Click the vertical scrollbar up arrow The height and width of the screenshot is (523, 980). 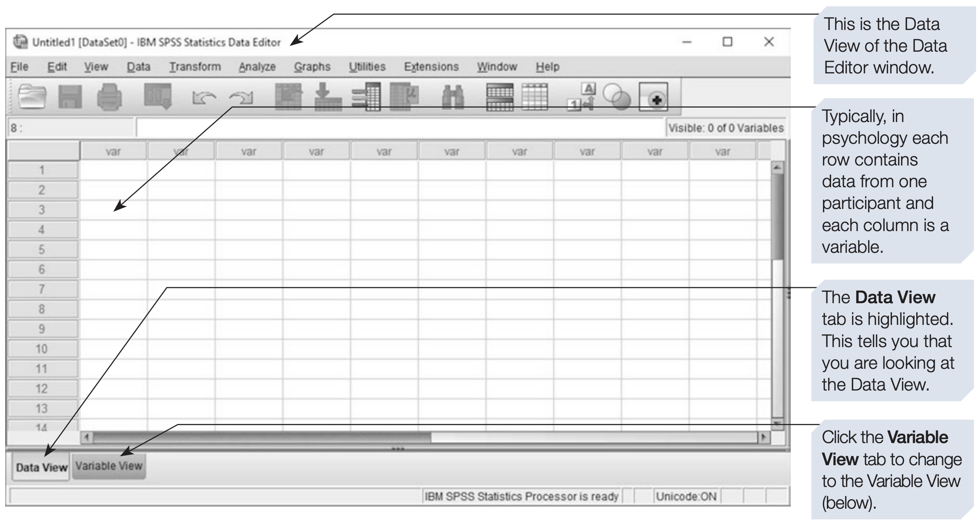pyautogui.click(x=777, y=167)
